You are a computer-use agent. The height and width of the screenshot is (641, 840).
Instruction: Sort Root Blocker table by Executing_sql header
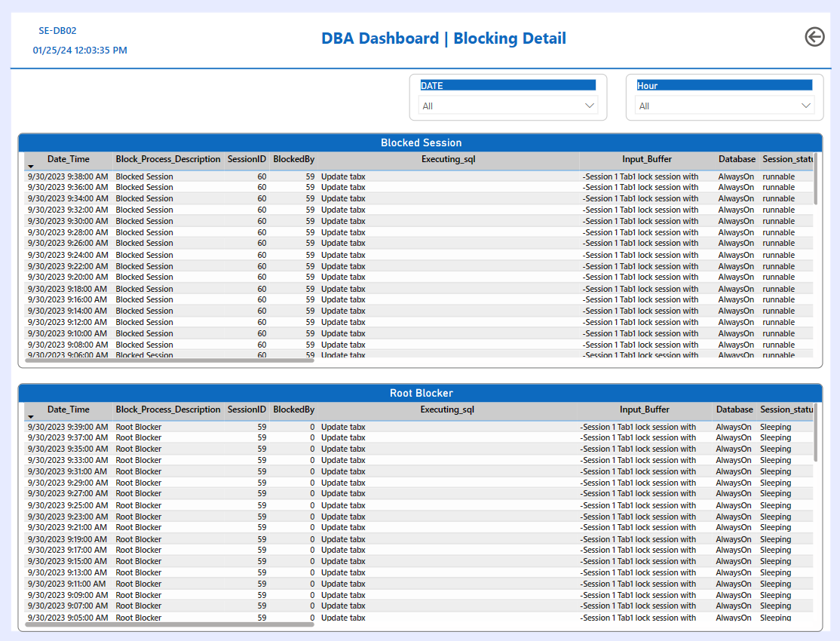point(447,409)
